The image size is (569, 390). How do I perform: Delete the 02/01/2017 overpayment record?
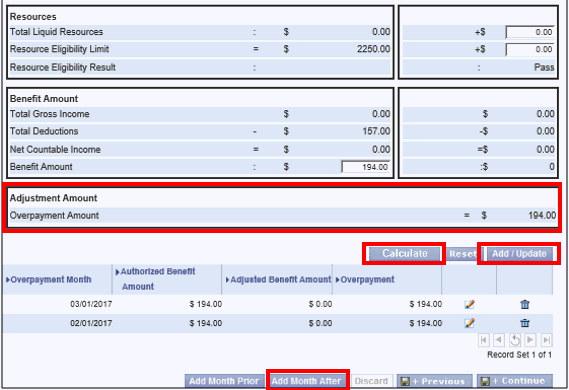(x=525, y=323)
